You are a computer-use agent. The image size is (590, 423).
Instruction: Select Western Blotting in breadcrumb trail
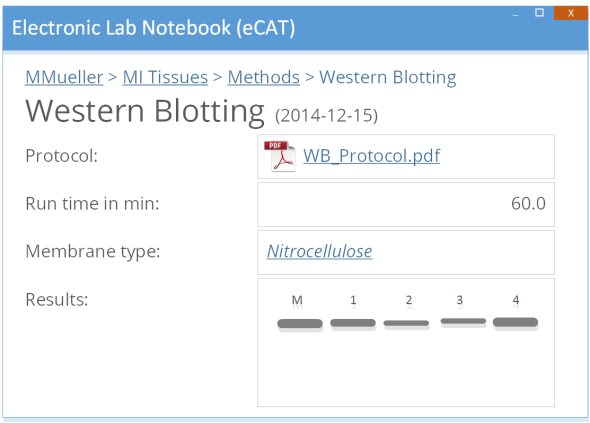point(388,78)
